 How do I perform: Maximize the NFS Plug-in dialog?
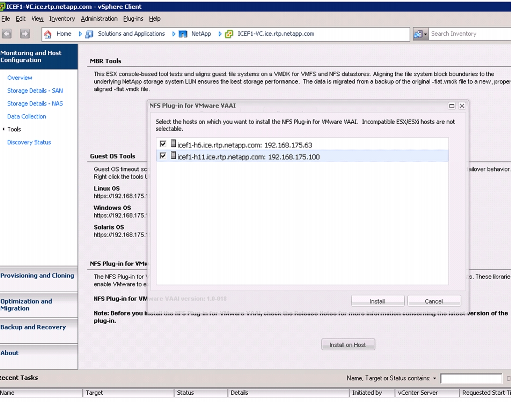coord(451,106)
